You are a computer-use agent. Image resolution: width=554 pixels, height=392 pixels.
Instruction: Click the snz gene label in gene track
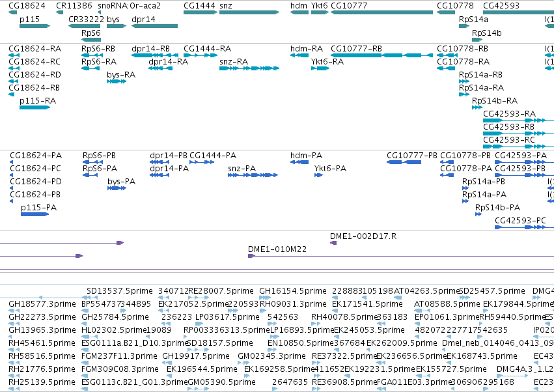[x=226, y=6]
